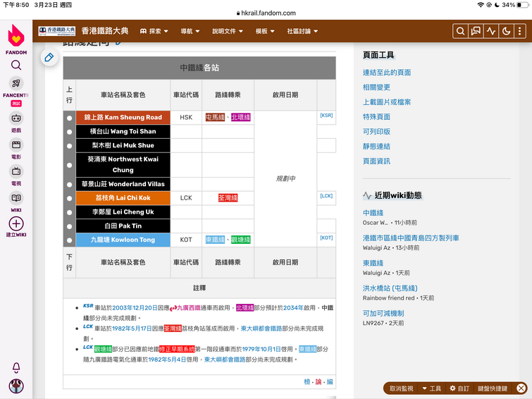The height and width of the screenshot is (399, 532).
Task: Open 鍵盤快捷鍵 keyboard shortcuts
Action: pyautogui.click(x=493, y=388)
